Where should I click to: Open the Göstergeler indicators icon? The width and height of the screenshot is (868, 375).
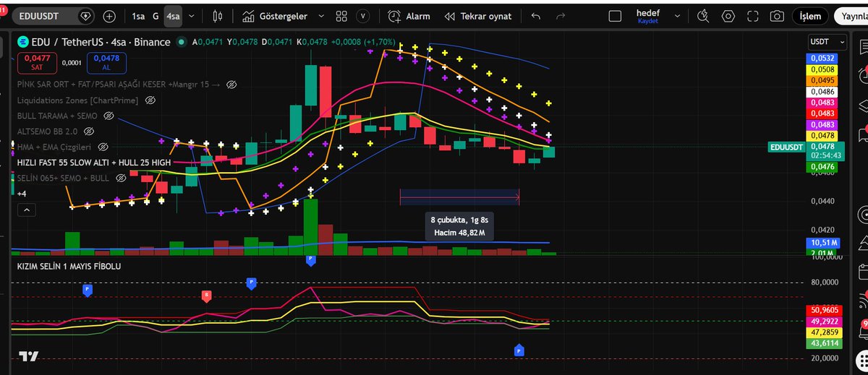click(249, 16)
